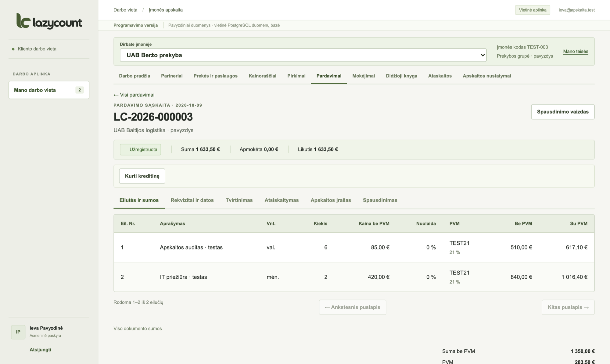The image size is (610, 364).
Task: Click the Aprašymas column header
Action: [x=172, y=223]
